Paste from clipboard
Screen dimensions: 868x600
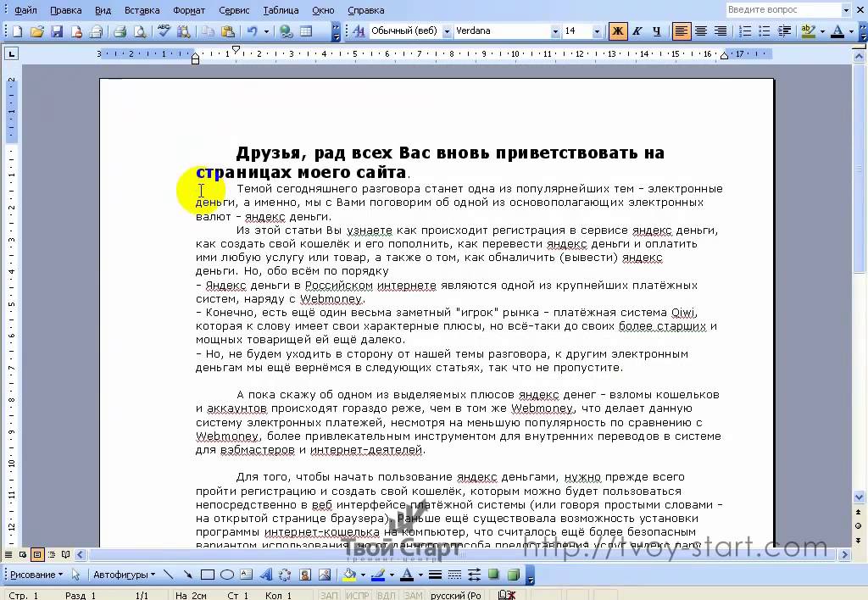[x=227, y=31]
